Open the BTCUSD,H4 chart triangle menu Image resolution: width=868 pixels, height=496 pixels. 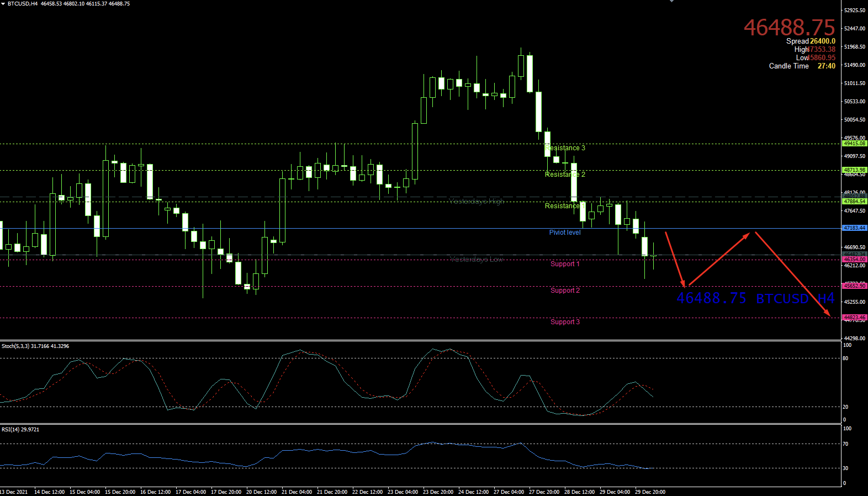3,4
